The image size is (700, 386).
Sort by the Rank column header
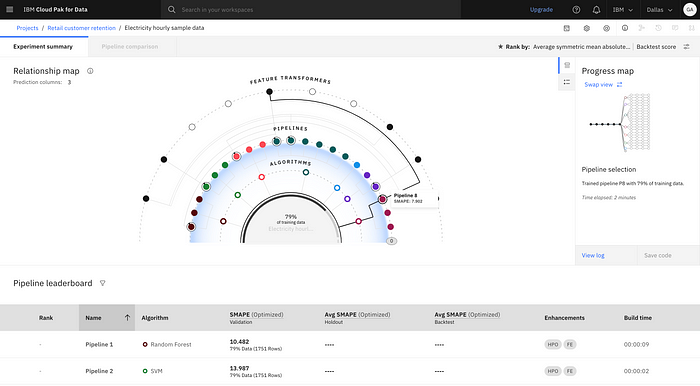46,318
